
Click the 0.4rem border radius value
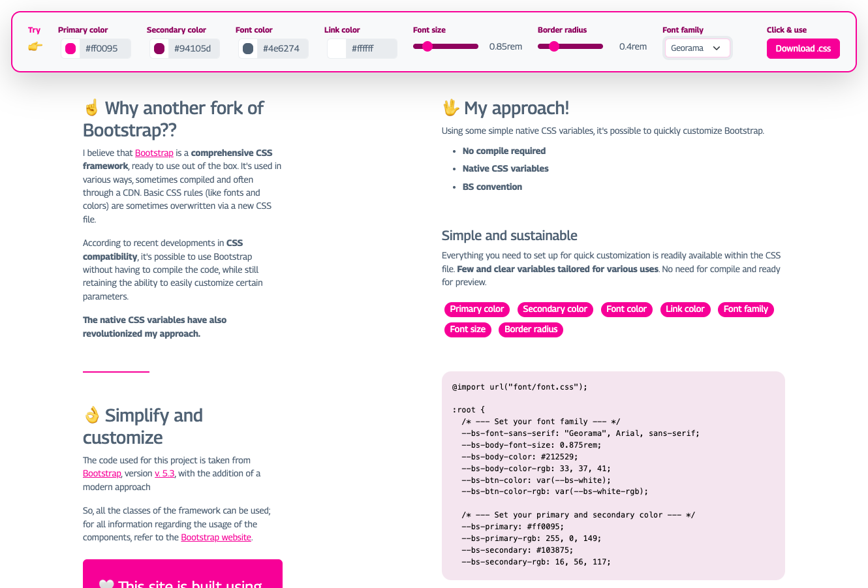[x=633, y=47]
